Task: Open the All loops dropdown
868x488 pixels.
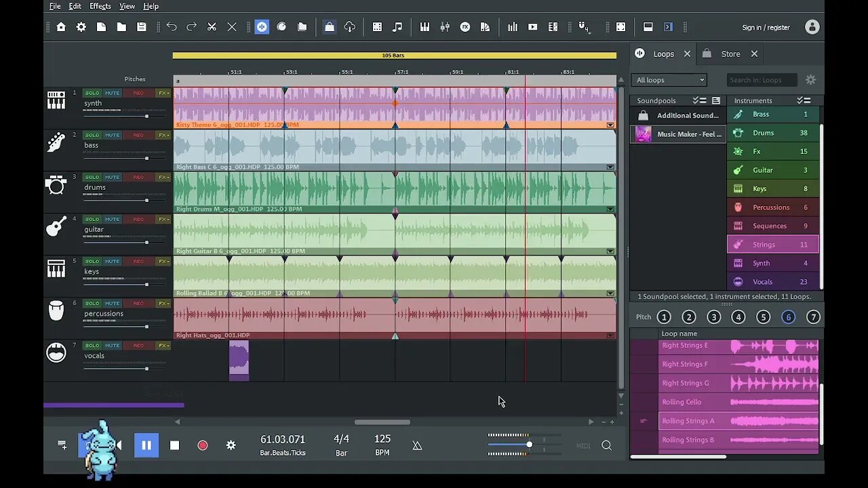Action: pos(670,80)
